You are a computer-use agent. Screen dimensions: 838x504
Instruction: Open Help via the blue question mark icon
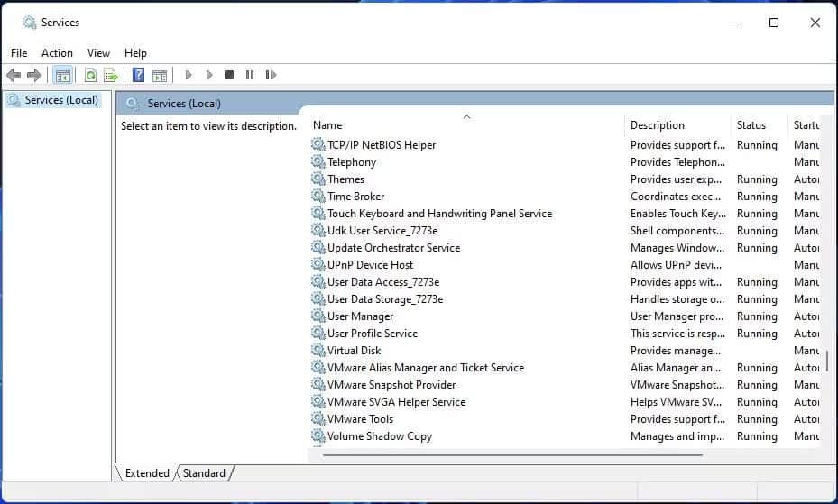(x=138, y=75)
